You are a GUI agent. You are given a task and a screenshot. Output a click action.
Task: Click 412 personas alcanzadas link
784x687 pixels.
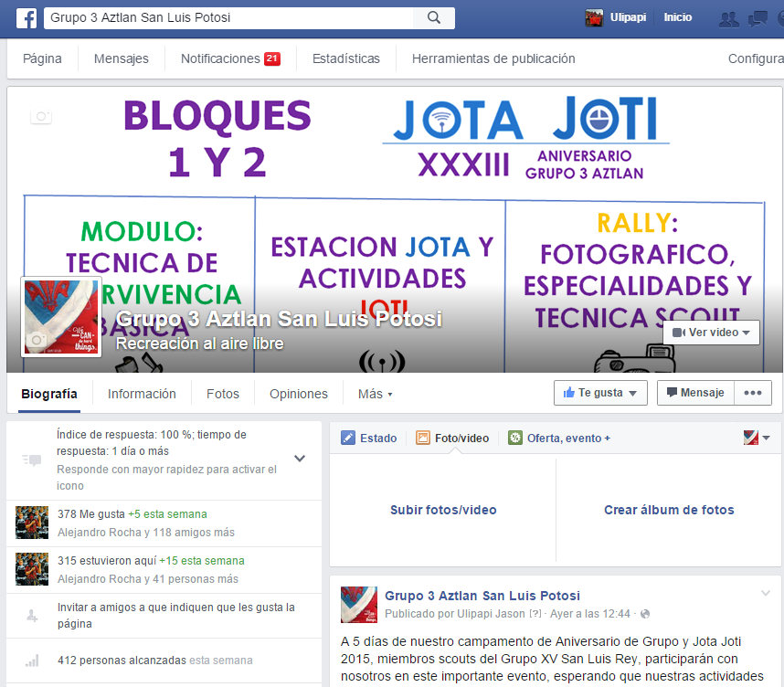(x=122, y=661)
